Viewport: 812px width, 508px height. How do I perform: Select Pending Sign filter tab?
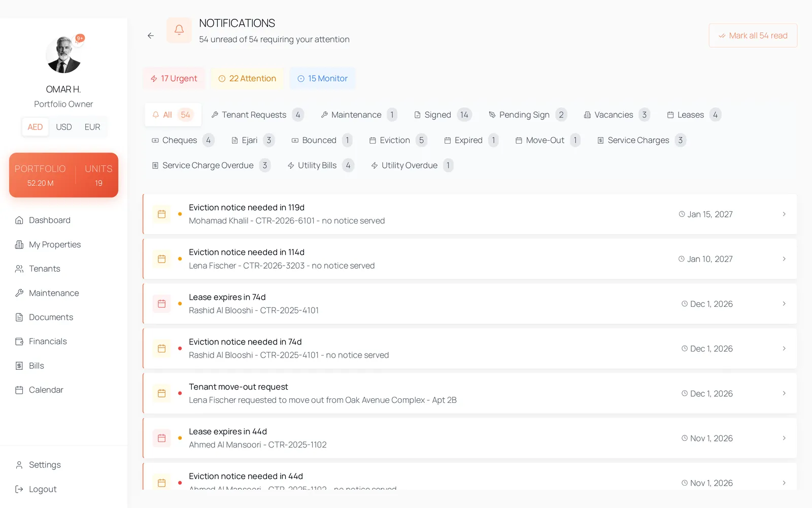pyautogui.click(x=528, y=115)
